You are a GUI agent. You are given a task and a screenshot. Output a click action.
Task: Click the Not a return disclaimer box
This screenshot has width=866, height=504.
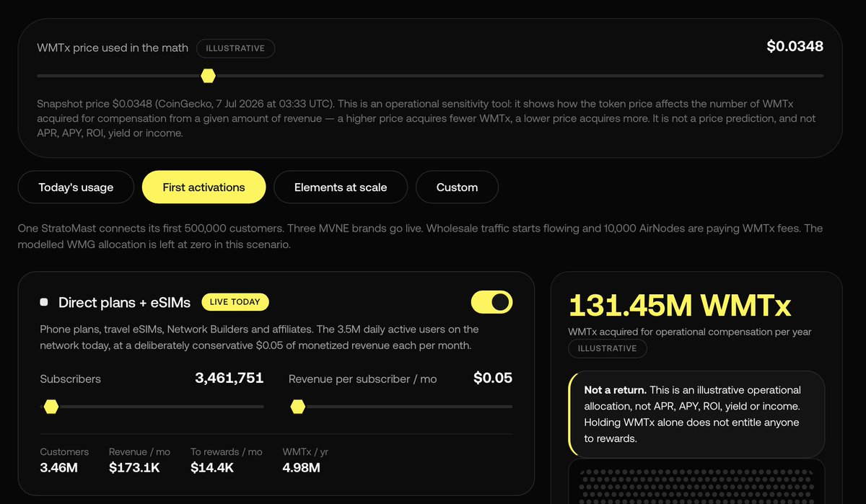(x=696, y=414)
